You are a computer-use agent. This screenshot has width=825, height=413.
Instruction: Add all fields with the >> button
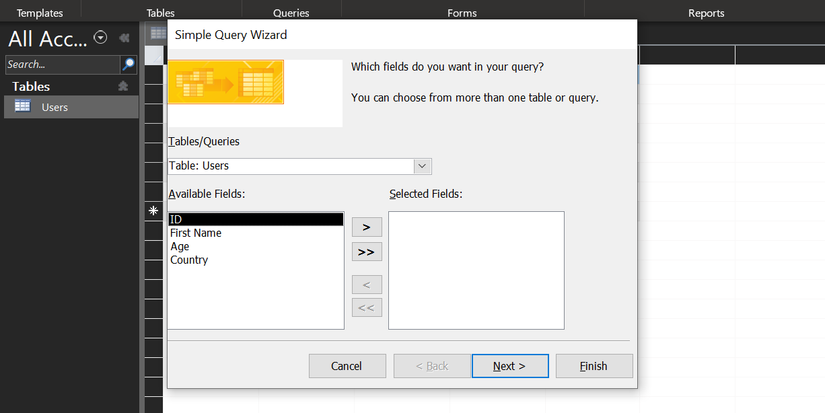pyautogui.click(x=367, y=251)
